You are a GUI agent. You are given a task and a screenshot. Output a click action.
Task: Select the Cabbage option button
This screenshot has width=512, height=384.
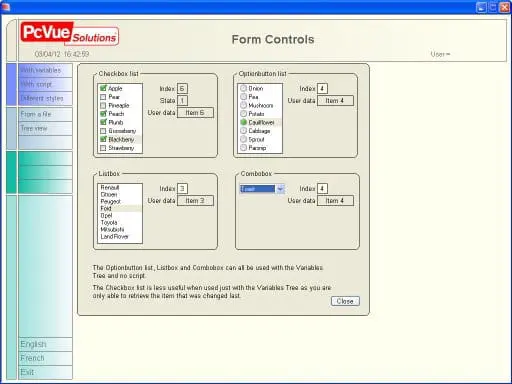point(244,131)
